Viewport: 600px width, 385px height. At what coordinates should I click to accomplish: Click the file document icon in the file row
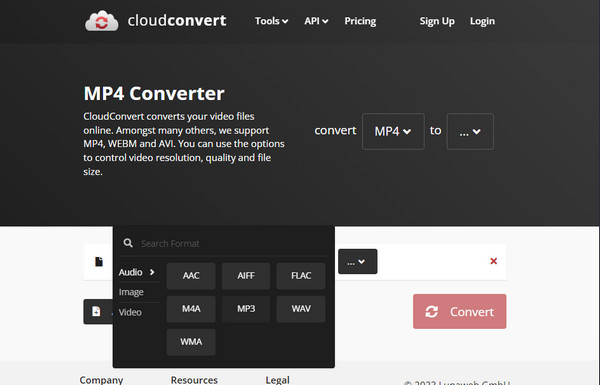[x=99, y=261]
